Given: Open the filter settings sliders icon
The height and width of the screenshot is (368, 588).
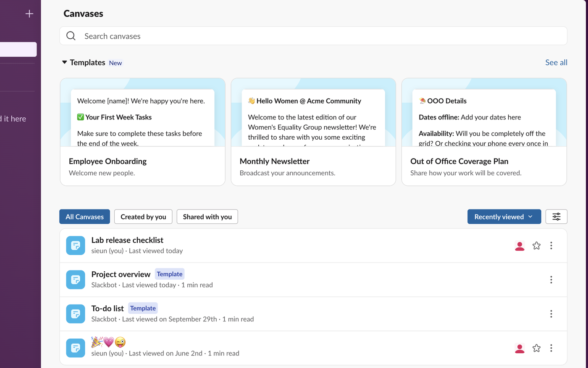Looking at the screenshot, I should (556, 217).
